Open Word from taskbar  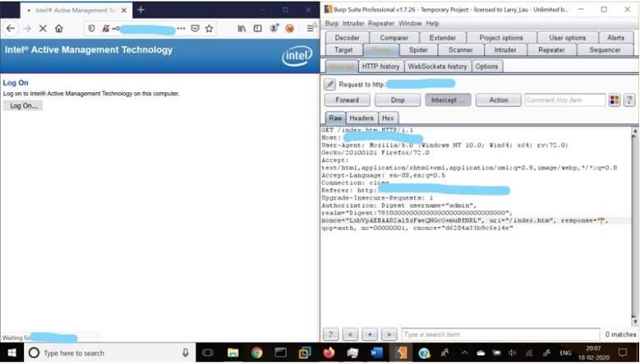click(377, 352)
